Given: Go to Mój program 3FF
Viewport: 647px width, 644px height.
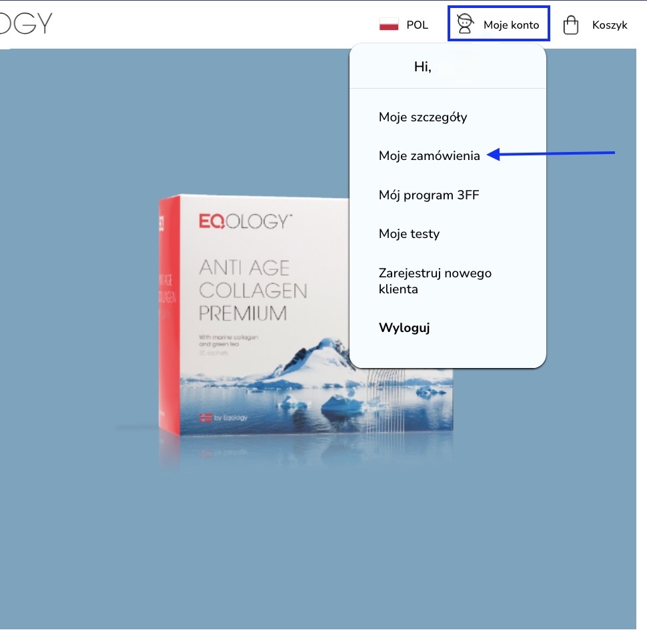Looking at the screenshot, I should pyautogui.click(x=429, y=195).
